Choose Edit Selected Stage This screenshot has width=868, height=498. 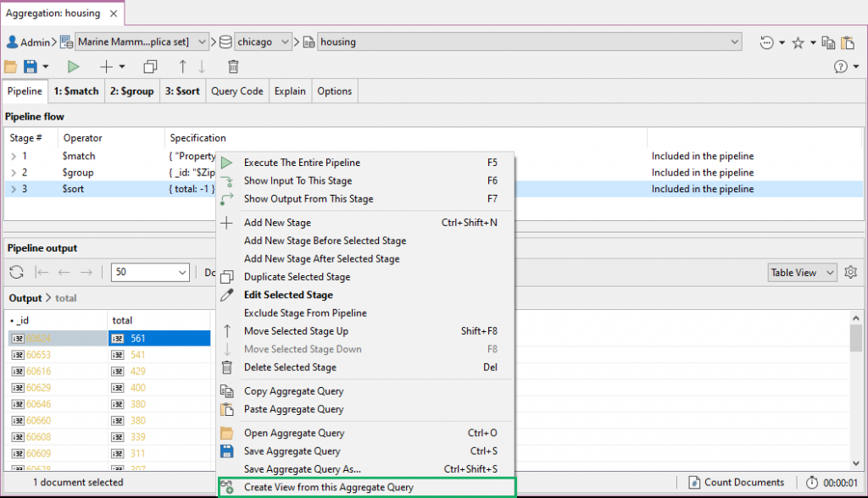point(366,296)
